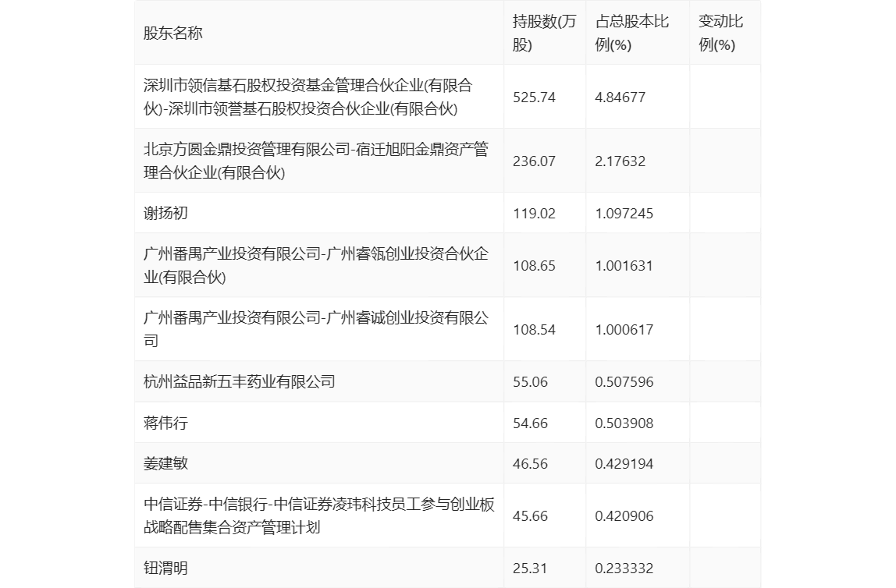
Task: Select the 525.74 holdings value
Action: 535,97
